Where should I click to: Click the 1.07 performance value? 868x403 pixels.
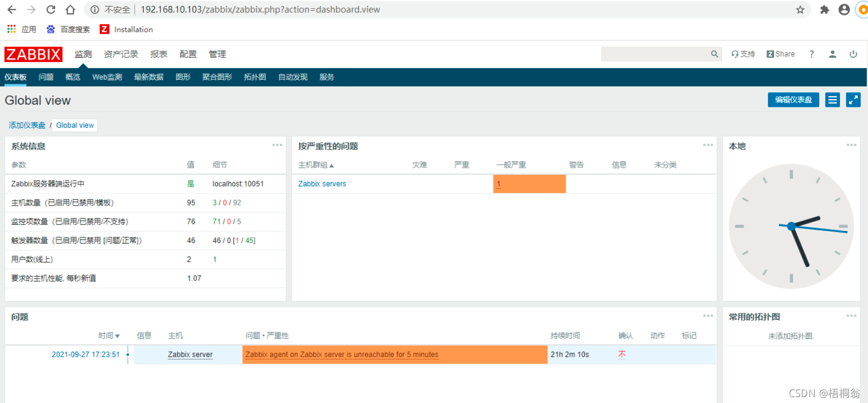(x=194, y=278)
